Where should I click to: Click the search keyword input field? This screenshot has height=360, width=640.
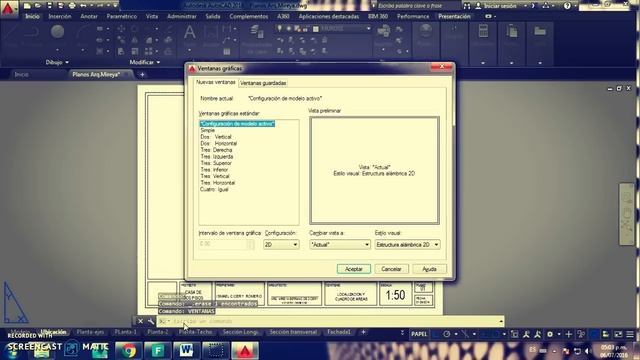click(x=416, y=6)
